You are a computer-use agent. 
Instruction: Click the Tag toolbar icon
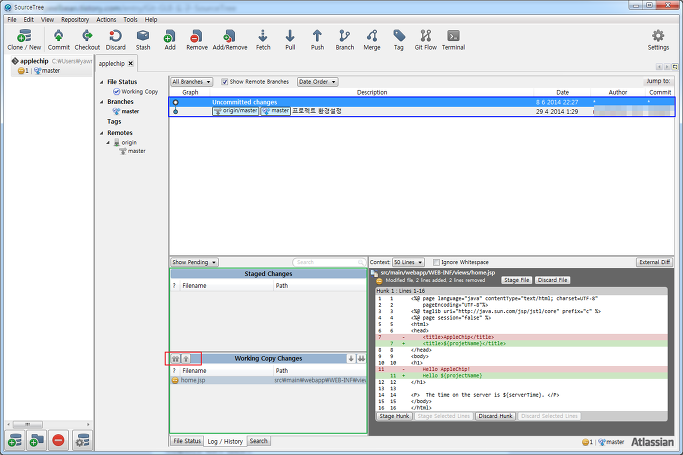[x=399, y=40]
